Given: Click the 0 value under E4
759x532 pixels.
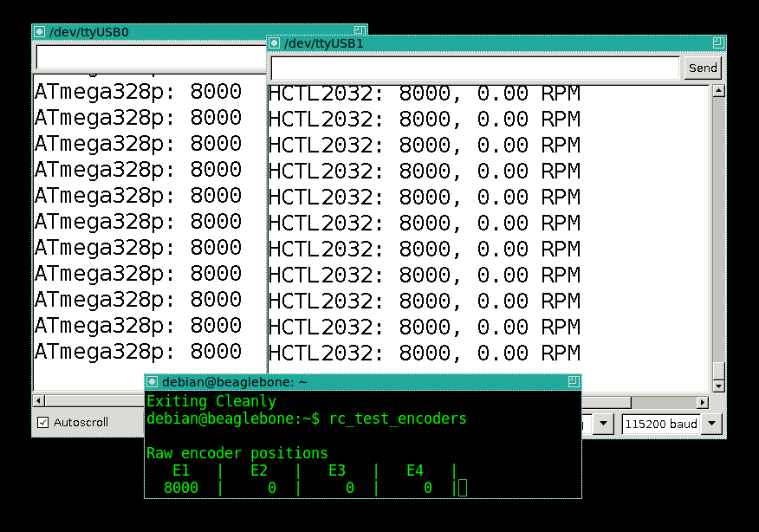Looking at the screenshot, I should click(x=428, y=488).
